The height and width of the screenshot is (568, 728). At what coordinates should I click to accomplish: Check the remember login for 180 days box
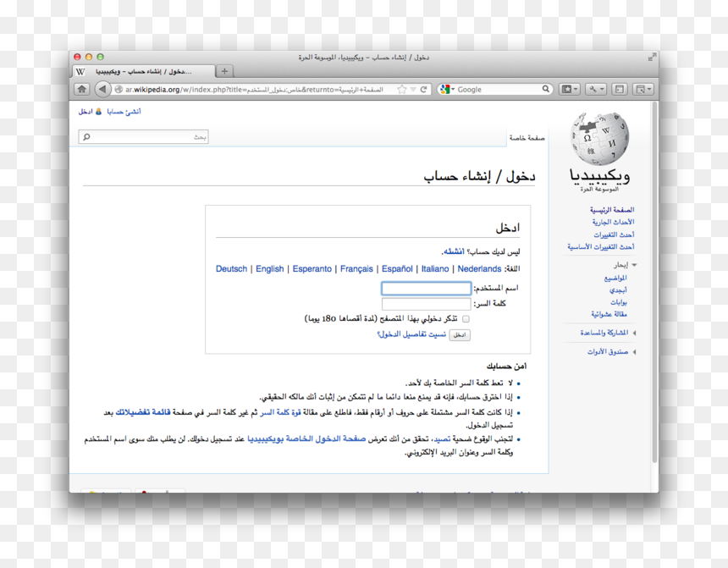[x=466, y=318]
